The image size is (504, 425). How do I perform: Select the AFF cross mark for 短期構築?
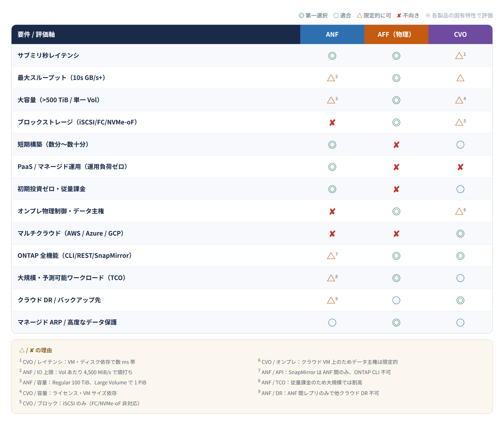click(x=396, y=145)
